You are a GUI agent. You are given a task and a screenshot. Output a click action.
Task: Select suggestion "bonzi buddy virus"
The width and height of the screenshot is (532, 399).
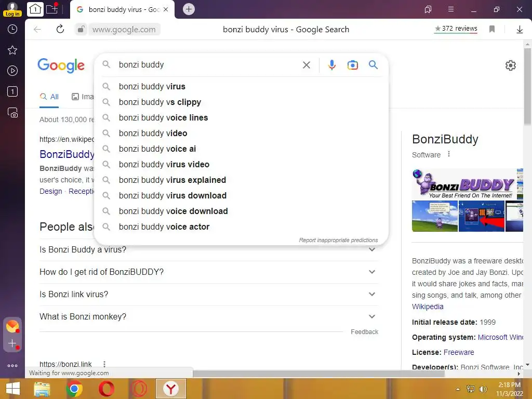[x=241, y=87]
